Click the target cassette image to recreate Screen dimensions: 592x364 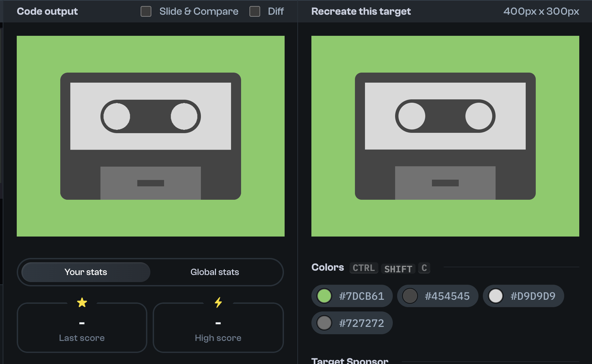click(x=445, y=136)
